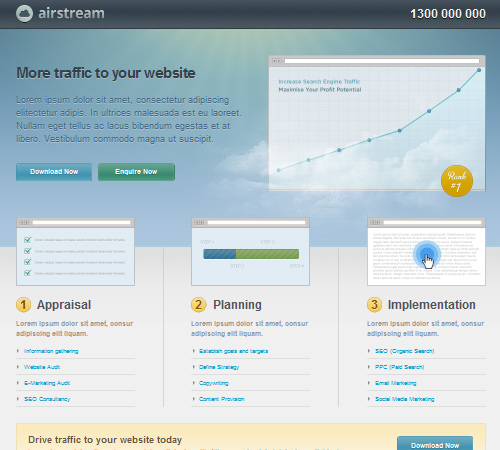
Task: Click the topmost data point on the chart line
Action: point(479,70)
